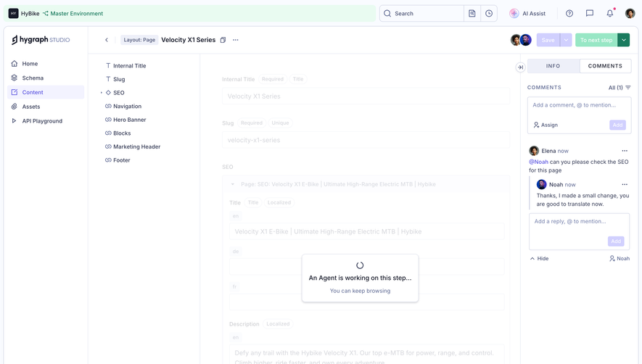Click Add button for new comment

tap(617, 125)
